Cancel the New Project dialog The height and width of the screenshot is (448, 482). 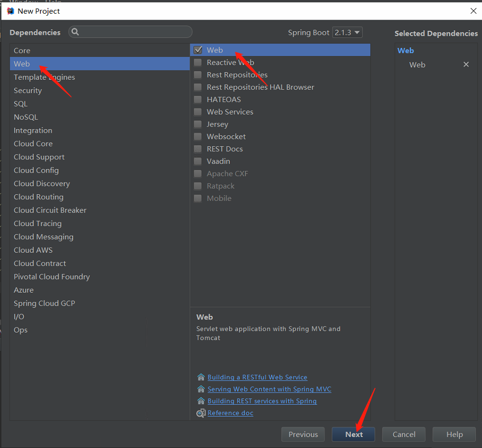[x=404, y=434]
